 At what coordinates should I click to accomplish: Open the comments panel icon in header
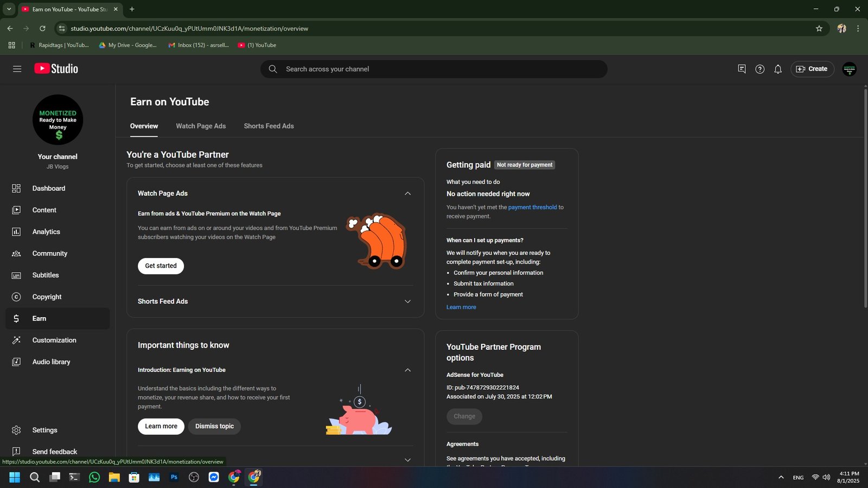pos(742,69)
